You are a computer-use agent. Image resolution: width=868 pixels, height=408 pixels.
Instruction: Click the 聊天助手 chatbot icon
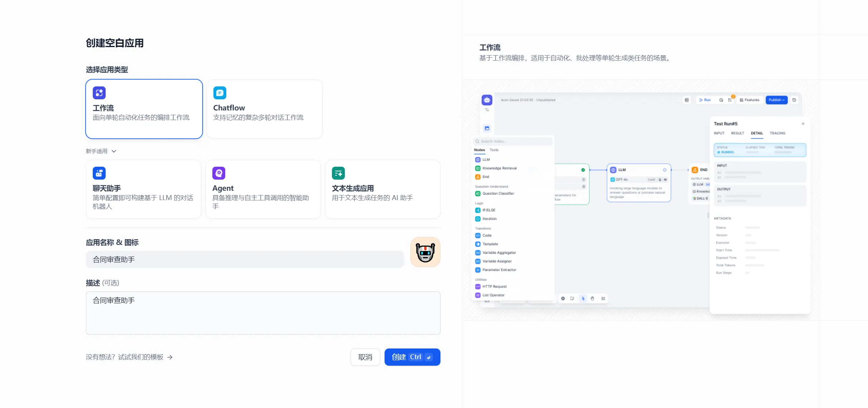[99, 173]
